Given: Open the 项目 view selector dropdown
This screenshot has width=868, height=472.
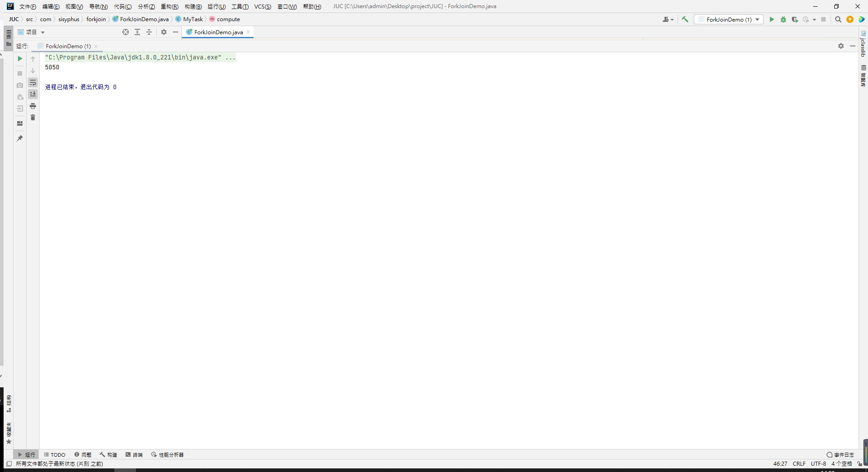Looking at the screenshot, I should tap(32, 32).
